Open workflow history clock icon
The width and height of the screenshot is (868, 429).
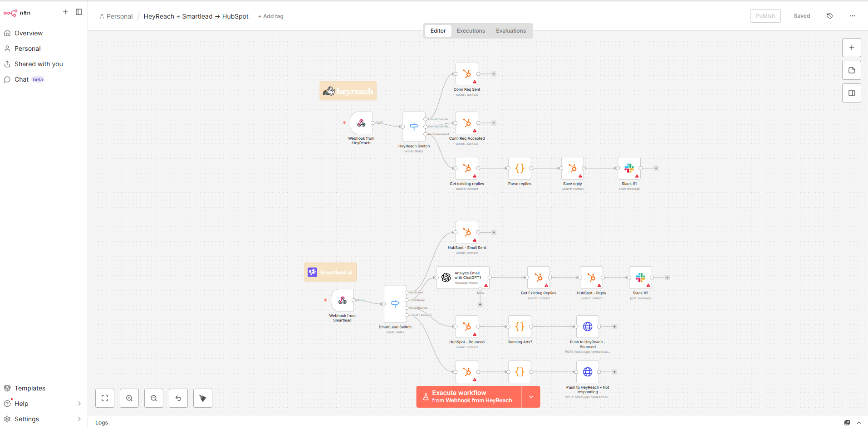(x=830, y=16)
